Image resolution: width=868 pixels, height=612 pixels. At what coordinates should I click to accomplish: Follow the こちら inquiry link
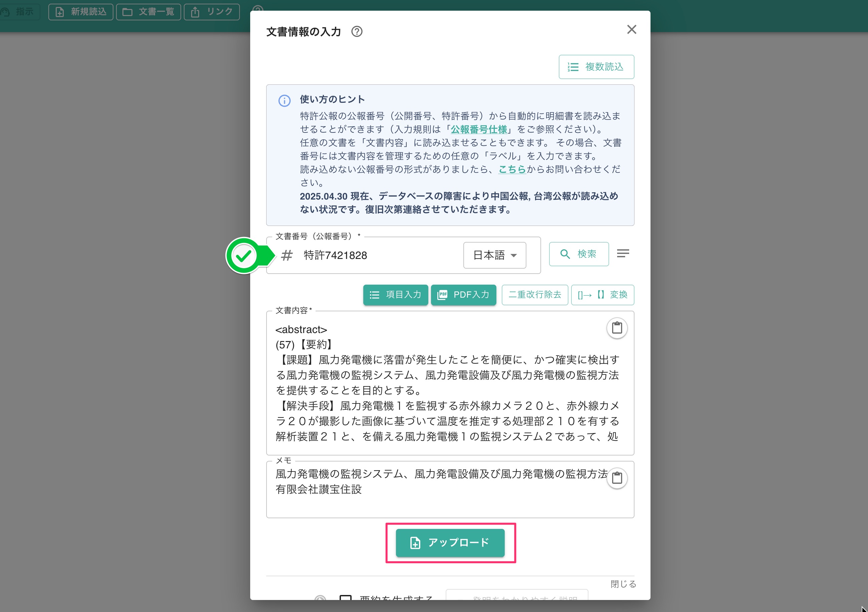tap(512, 169)
